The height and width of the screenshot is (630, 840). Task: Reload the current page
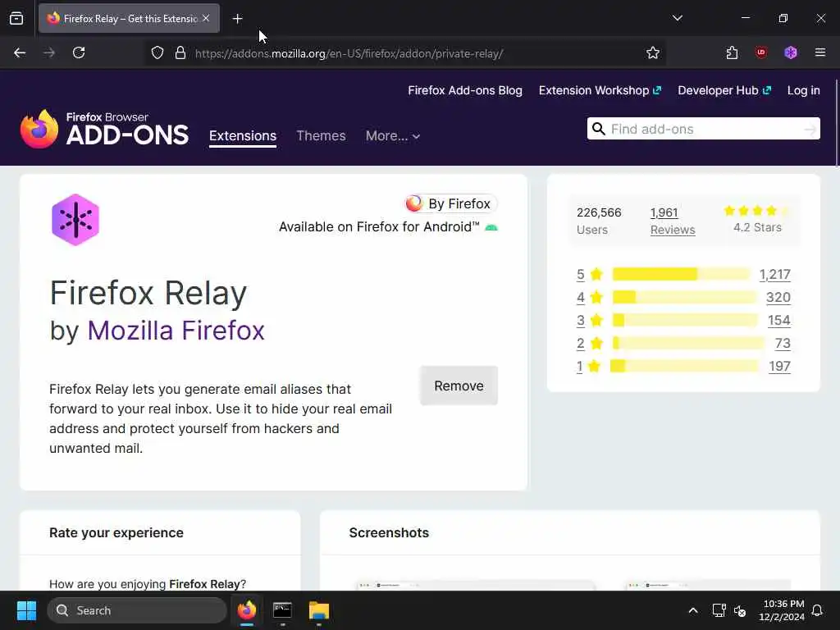click(79, 53)
